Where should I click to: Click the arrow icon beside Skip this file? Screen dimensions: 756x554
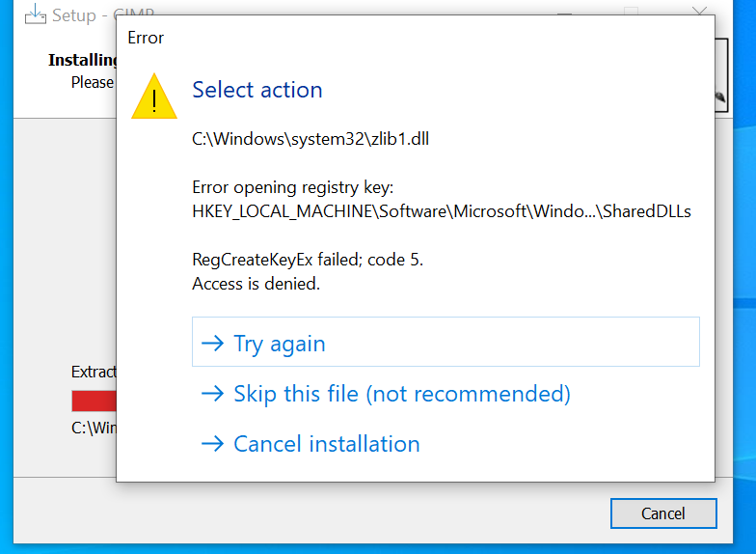211,394
